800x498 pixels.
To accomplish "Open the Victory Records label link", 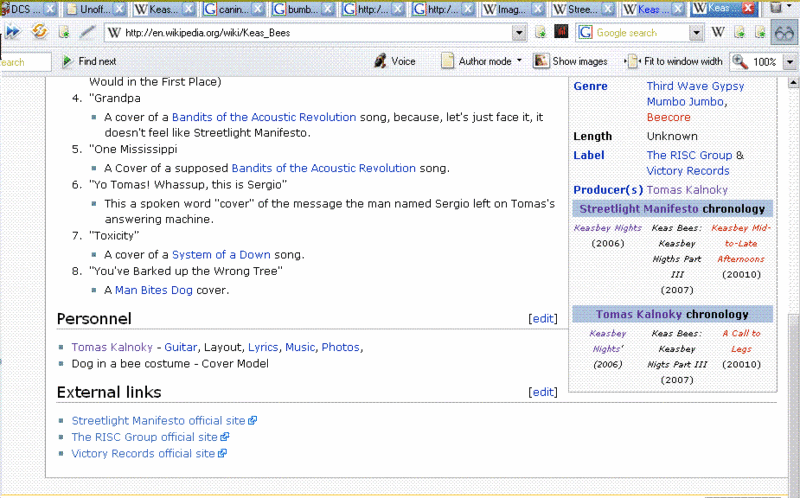I will [x=688, y=171].
